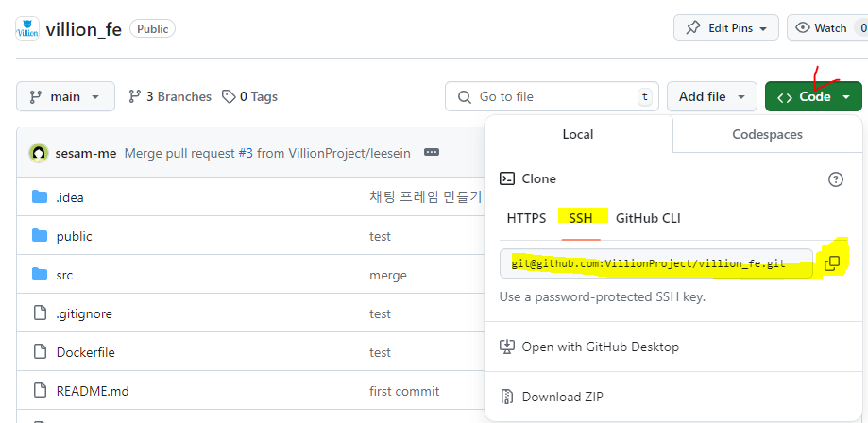
Task: Open pull request #3 link
Action: (246, 153)
